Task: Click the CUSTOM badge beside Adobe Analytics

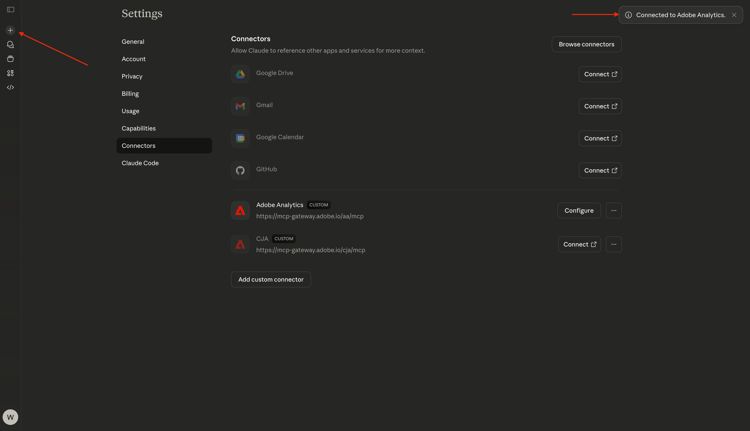Action: click(319, 205)
